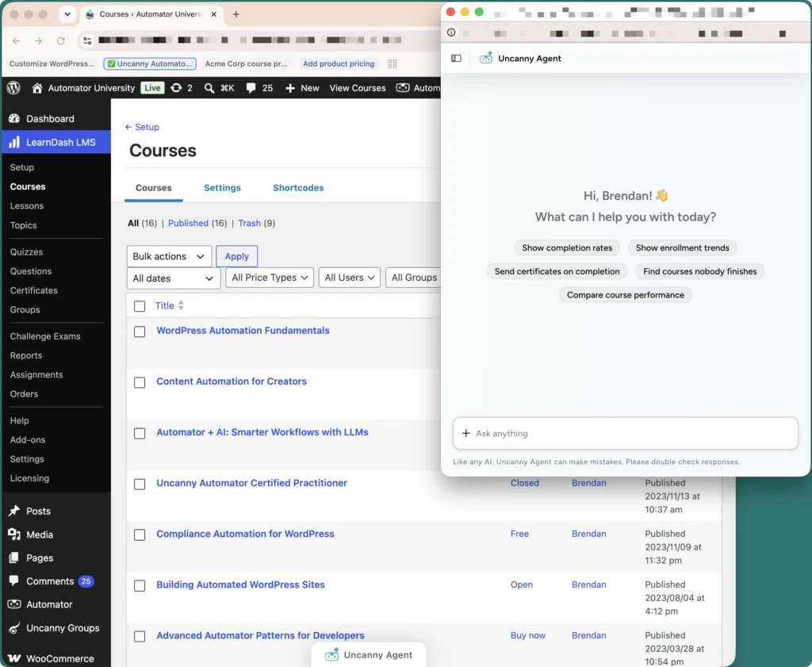Open the All Users dropdown
This screenshot has width=812, height=667.
[x=350, y=278]
